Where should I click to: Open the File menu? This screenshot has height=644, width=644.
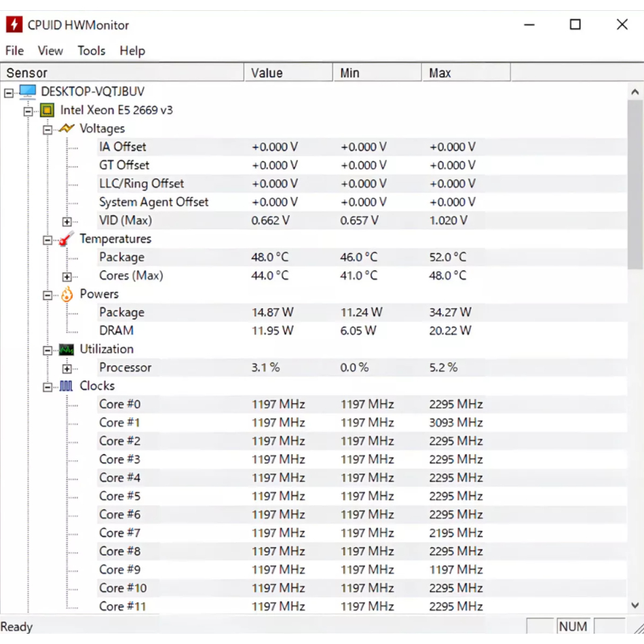pos(14,50)
